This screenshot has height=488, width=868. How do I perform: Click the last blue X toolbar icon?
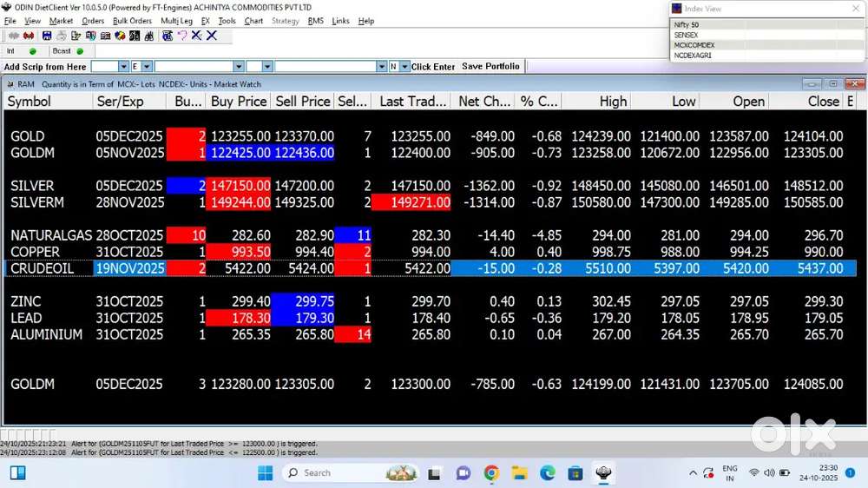[x=212, y=36]
